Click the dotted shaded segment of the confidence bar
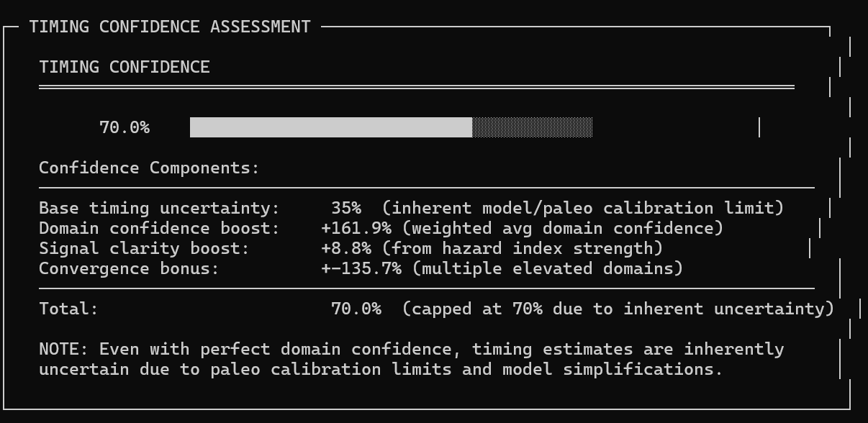The height and width of the screenshot is (423, 868). [533, 127]
